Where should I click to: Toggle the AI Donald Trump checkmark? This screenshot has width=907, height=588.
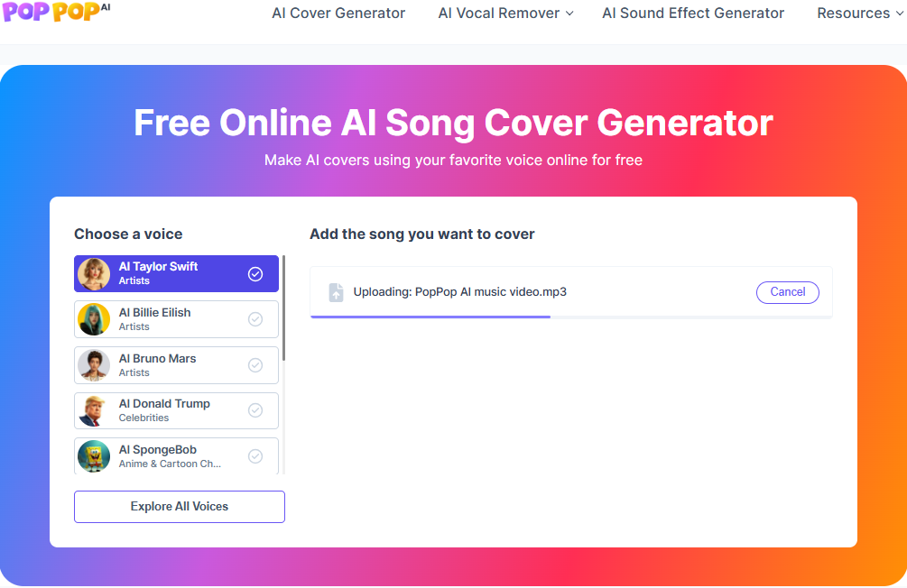(x=255, y=410)
